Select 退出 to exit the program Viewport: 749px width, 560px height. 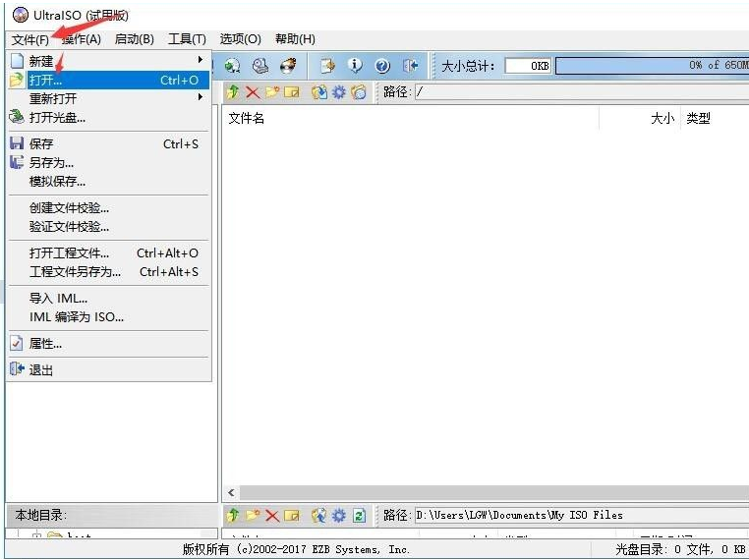pos(41,370)
